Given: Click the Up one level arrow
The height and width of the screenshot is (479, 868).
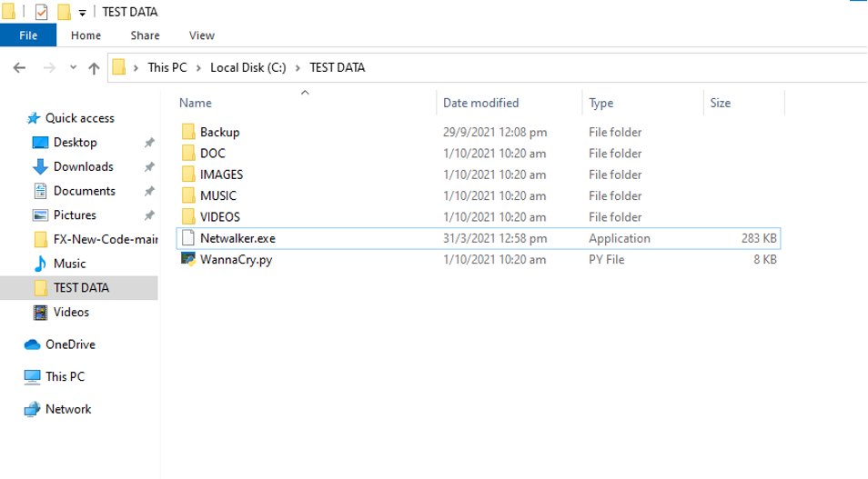Looking at the screenshot, I should tap(94, 68).
